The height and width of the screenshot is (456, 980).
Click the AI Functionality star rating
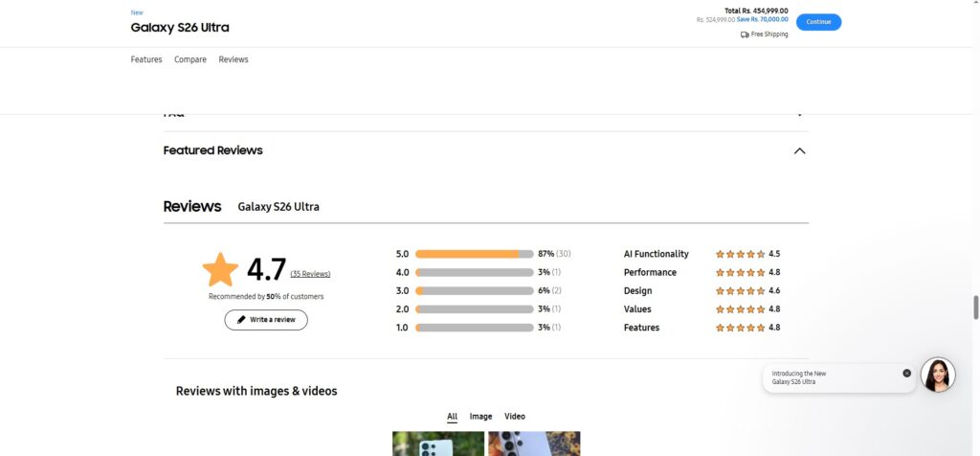[x=740, y=254]
